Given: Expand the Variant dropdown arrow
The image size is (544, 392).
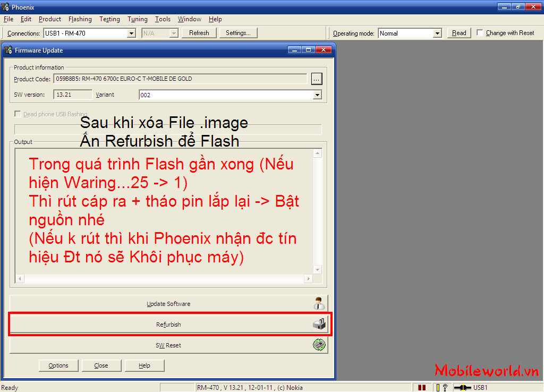Looking at the screenshot, I should coord(317,95).
